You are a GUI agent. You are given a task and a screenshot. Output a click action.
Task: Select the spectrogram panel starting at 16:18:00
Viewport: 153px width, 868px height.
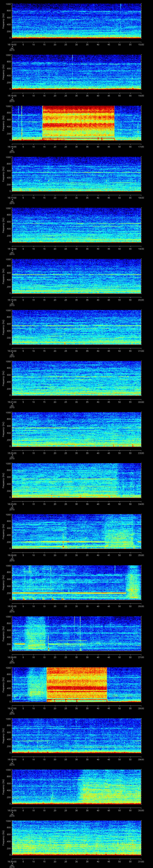tap(76, 225)
